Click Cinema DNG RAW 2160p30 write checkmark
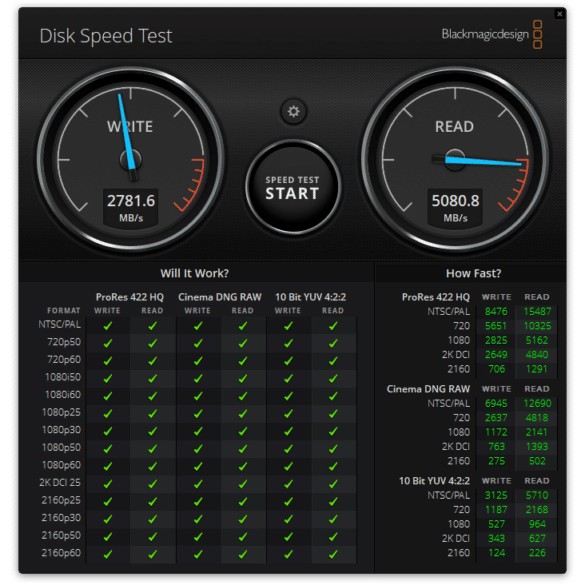 coord(198,519)
